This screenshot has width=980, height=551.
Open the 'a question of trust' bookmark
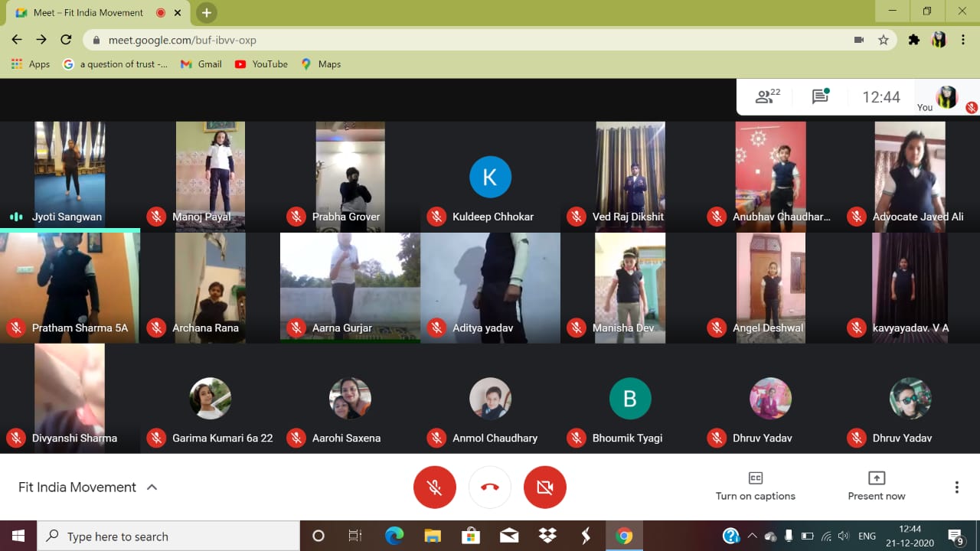tap(115, 64)
